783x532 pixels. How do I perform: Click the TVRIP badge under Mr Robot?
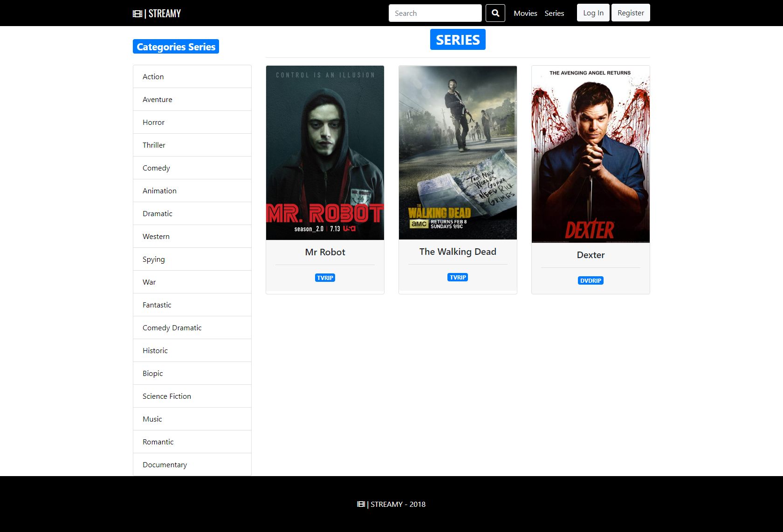(325, 278)
